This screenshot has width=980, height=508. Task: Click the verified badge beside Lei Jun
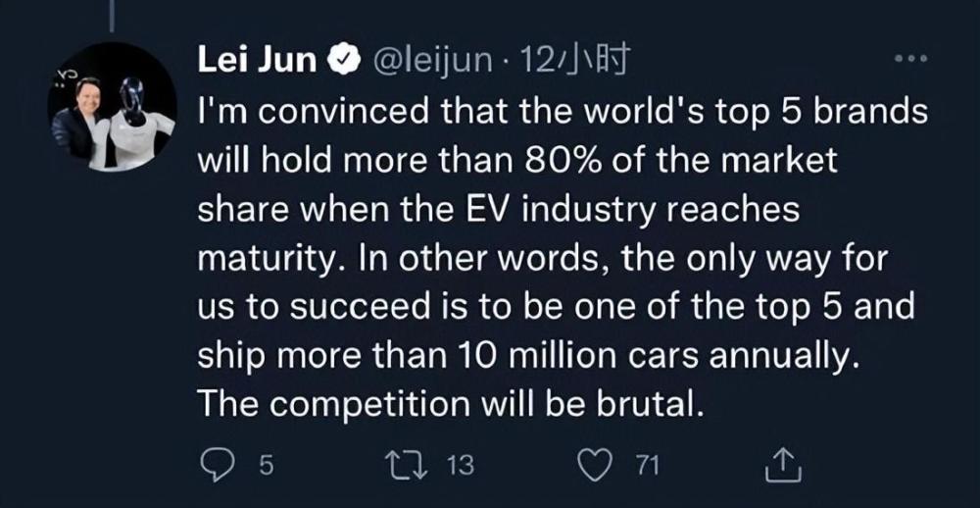(x=335, y=61)
